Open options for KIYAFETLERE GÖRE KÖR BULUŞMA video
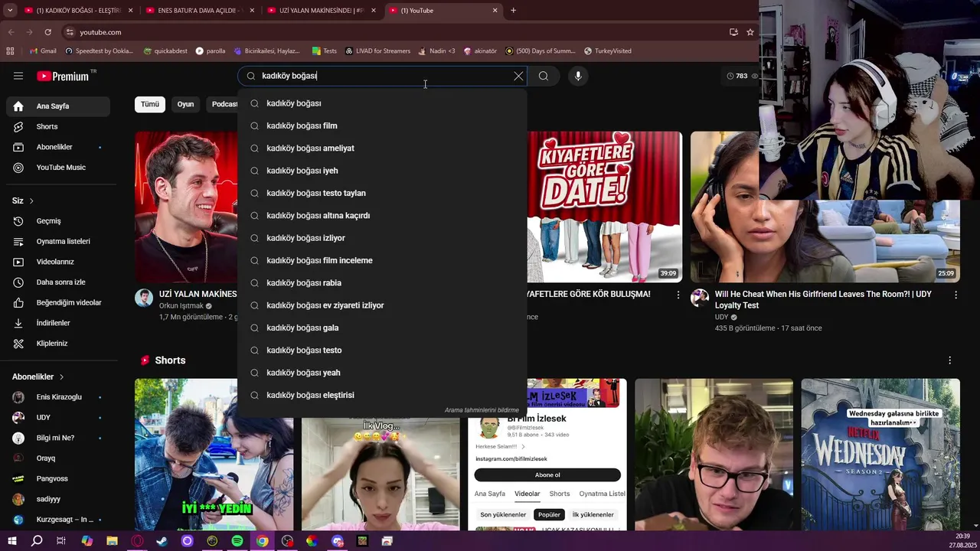This screenshot has width=980, height=551. 678,295
